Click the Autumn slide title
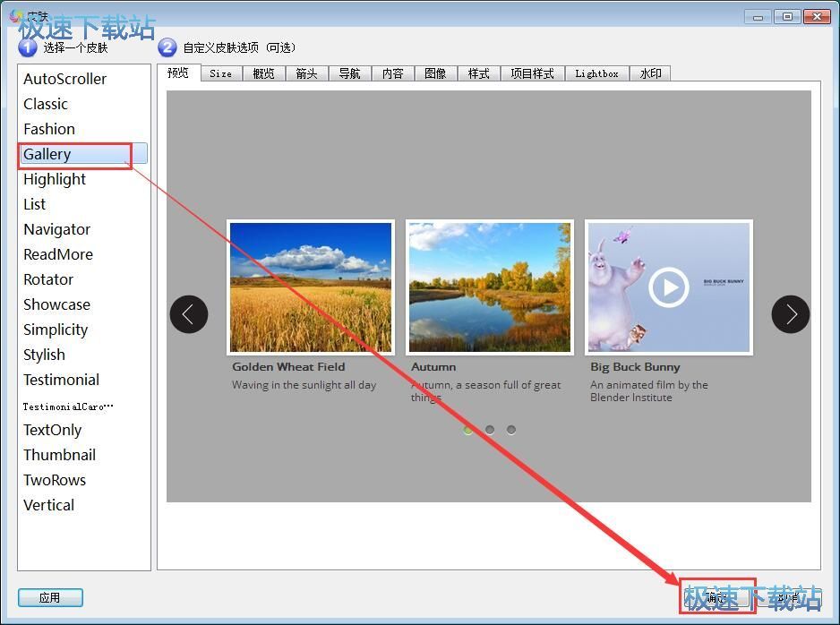The height and width of the screenshot is (625, 840). [433, 367]
